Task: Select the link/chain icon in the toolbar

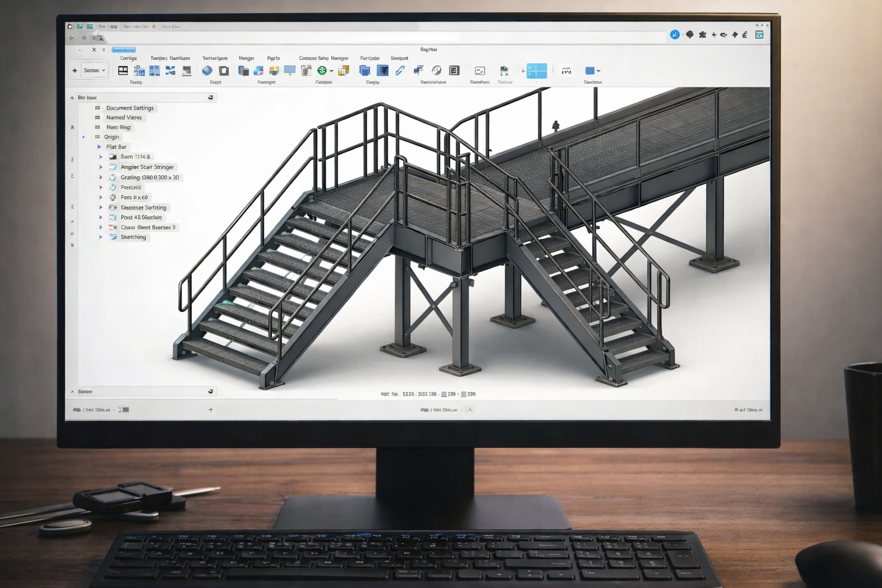Action: click(x=401, y=71)
